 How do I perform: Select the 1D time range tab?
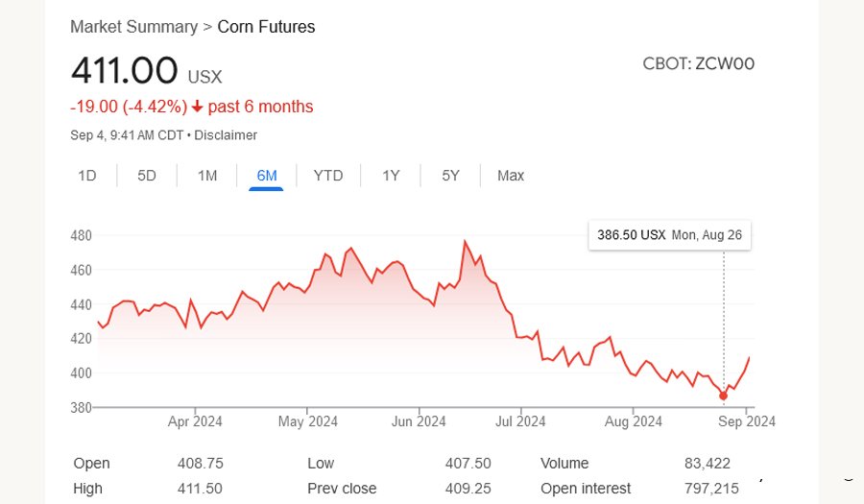(x=87, y=176)
